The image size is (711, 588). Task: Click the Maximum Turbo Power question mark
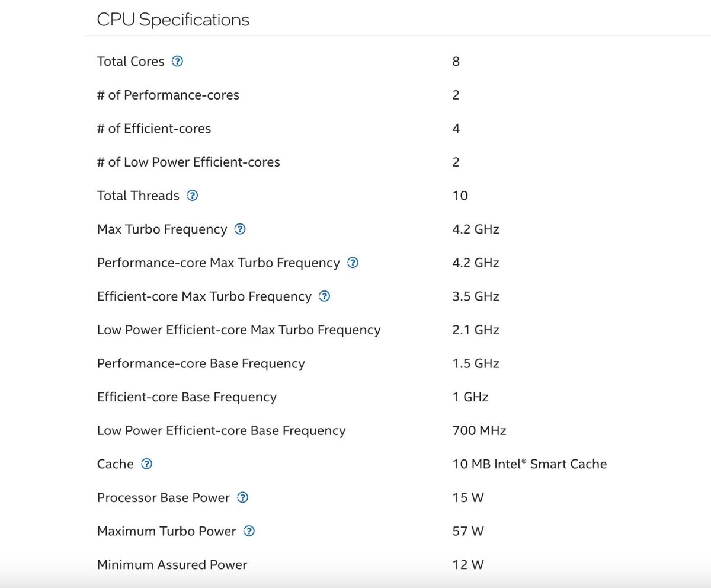tap(249, 531)
